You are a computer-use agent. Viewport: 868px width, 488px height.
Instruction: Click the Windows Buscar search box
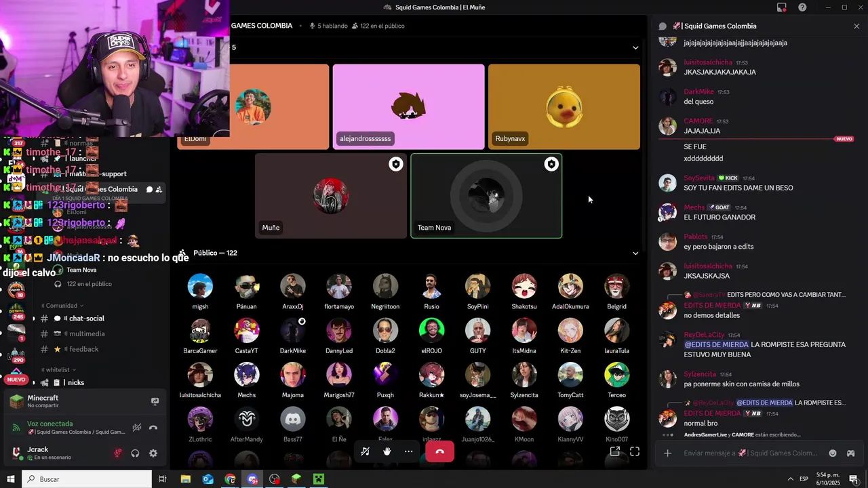(87, 479)
